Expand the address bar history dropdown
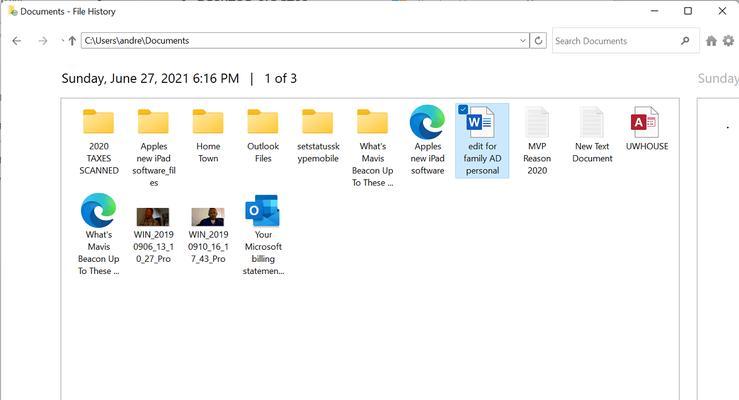739x400 pixels. click(522, 41)
